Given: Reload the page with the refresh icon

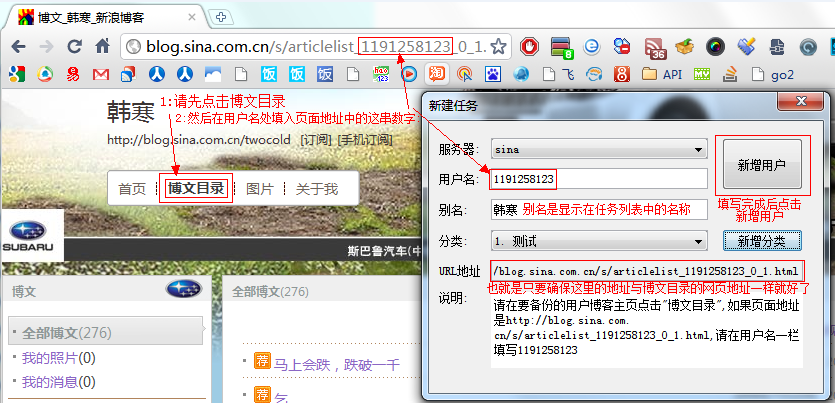Looking at the screenshot, I should (75, 47).
